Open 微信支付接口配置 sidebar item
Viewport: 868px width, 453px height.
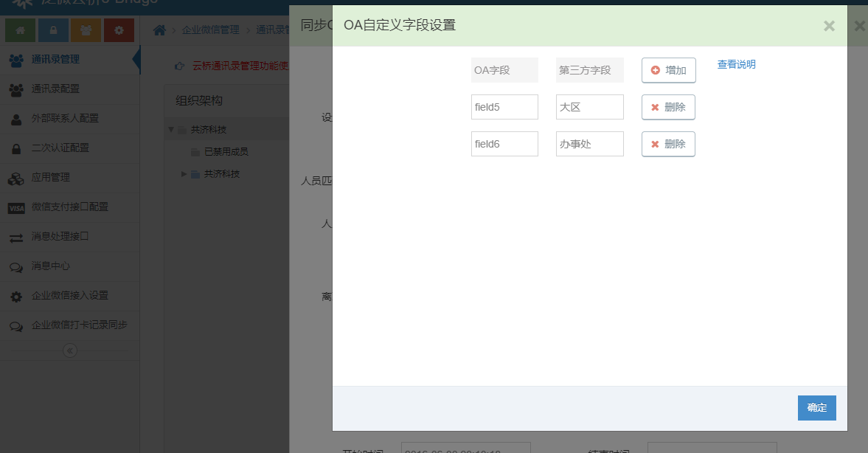(x=69, y=207)
